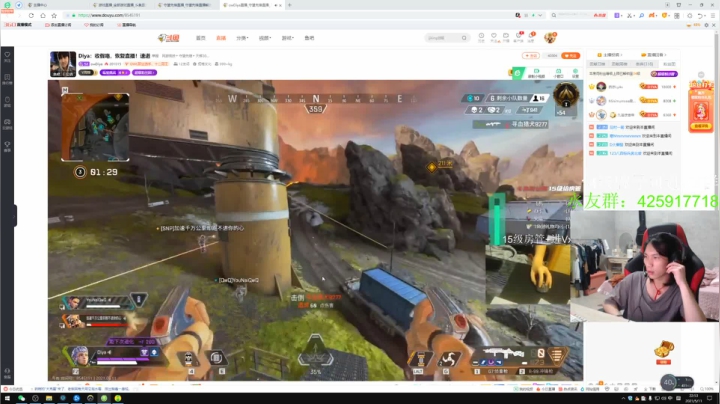Click the round 40 speed widget
Screen dimensions: 720x404
669,382
